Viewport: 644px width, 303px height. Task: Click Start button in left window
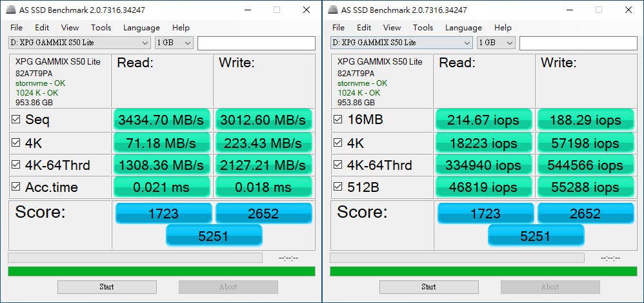click(106, 287)
